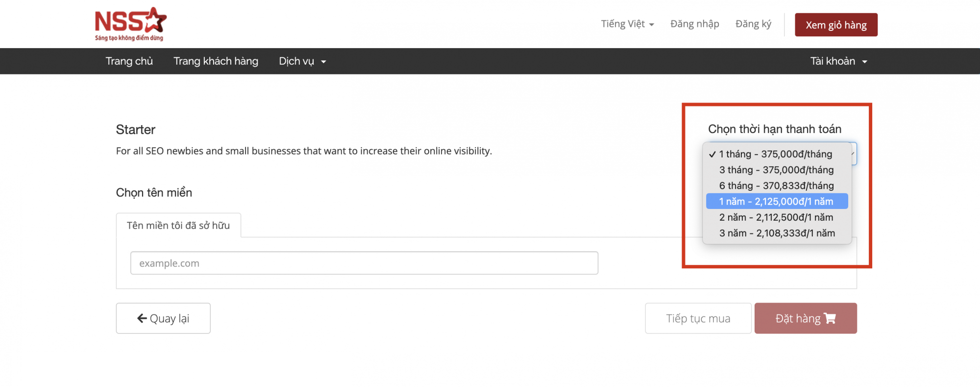Select the 3 năm - 2,108,333đ option

coord(777,233)
